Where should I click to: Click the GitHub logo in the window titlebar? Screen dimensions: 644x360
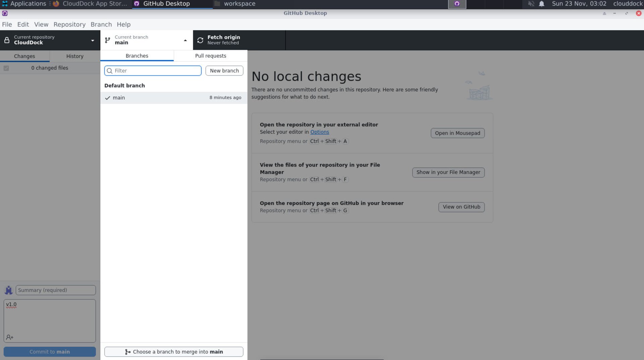click(x=4, y=13)
